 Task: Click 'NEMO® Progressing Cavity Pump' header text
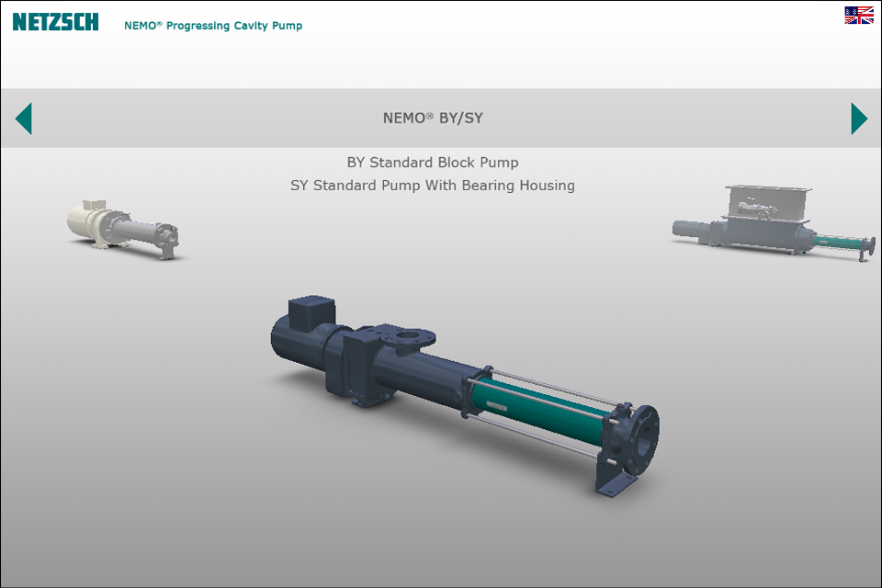pos(213,26)
